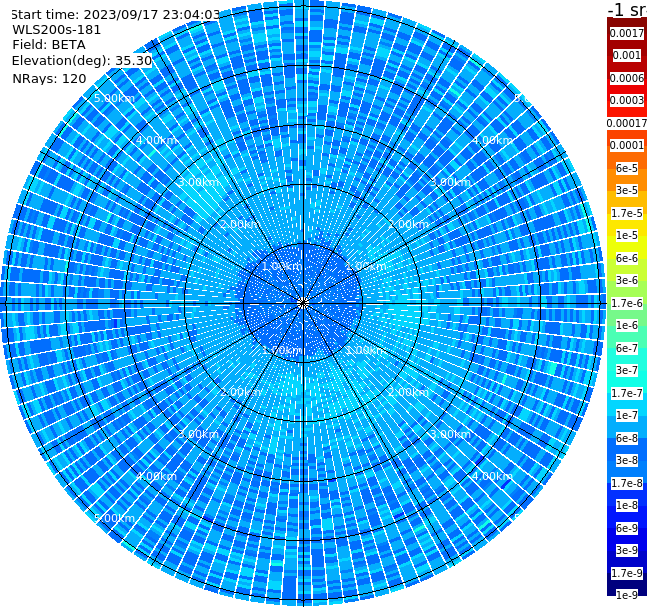
Task: Click the Field: BETA label
Action: pos(49,45)
